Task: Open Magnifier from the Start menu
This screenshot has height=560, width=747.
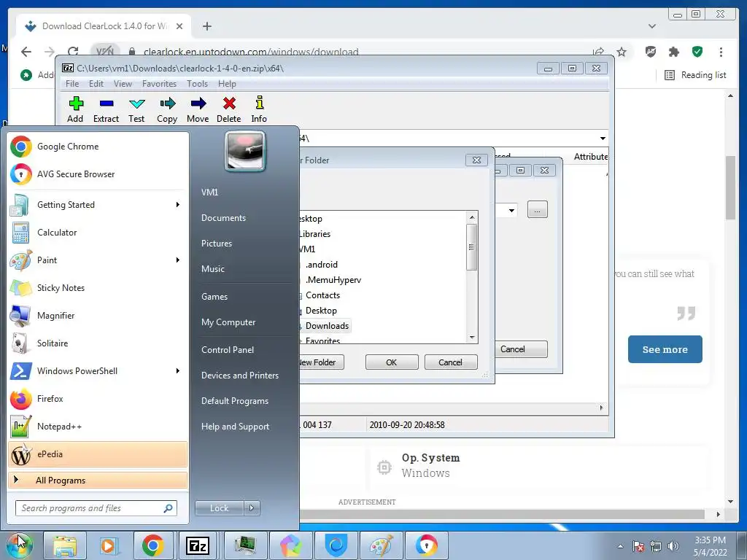Action: [x=98, y=315]
